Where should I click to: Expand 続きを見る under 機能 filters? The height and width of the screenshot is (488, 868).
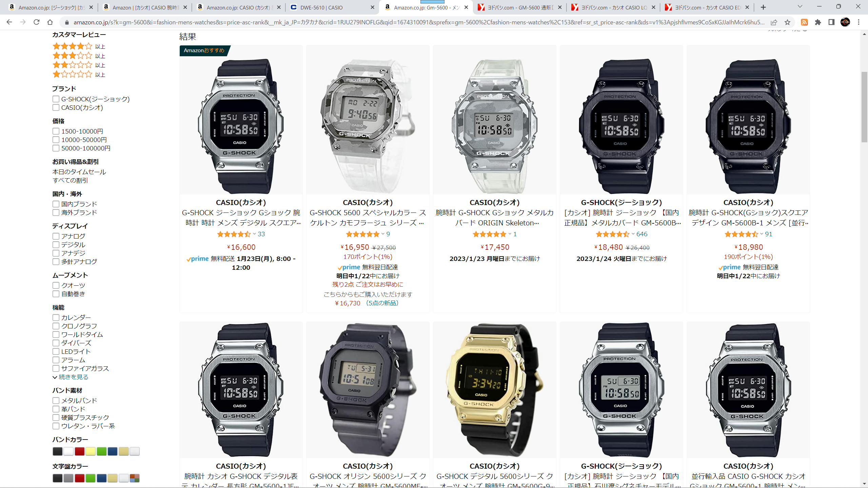[x=70, y=377]
